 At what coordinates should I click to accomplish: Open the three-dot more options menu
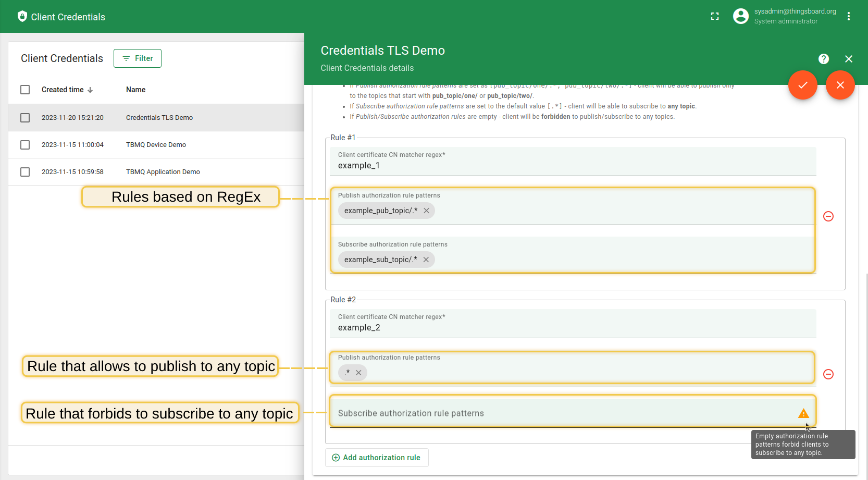(x=849, y=16)
